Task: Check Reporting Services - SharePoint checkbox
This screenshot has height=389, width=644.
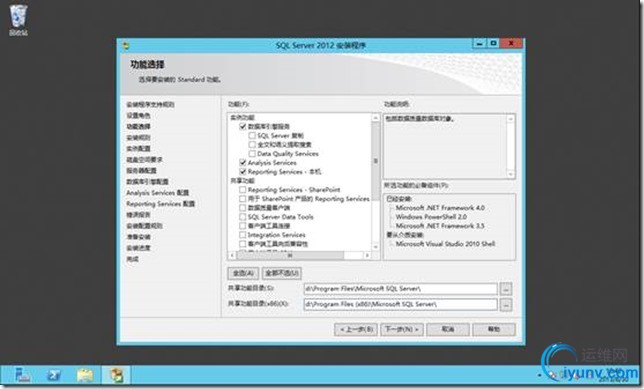Action: tap(243, 190)
